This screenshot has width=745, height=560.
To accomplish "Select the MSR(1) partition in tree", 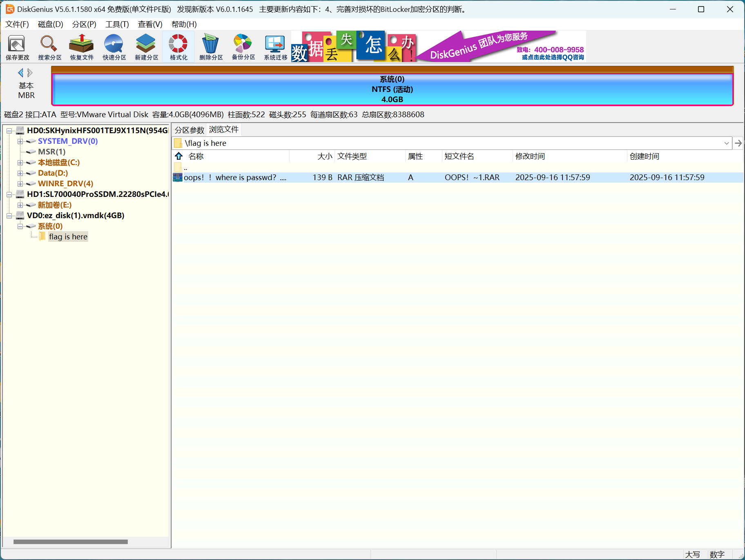I will point(52,152).
